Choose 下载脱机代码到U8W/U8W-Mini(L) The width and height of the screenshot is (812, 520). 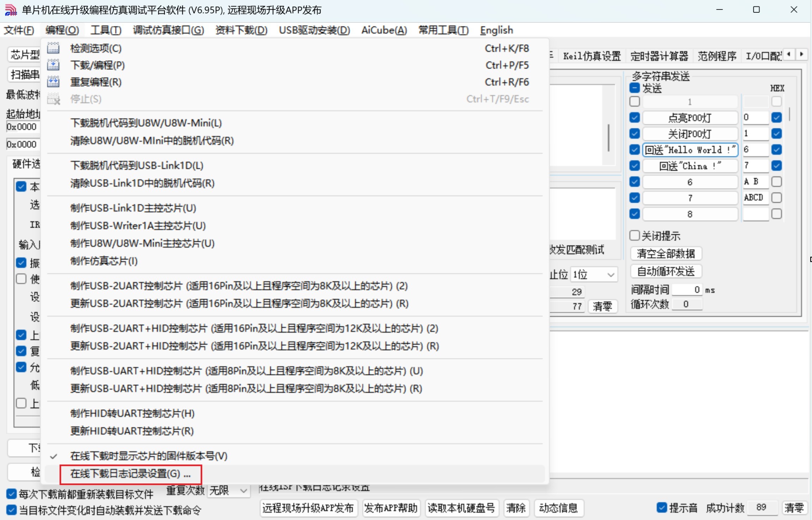(x=295, y=123)
